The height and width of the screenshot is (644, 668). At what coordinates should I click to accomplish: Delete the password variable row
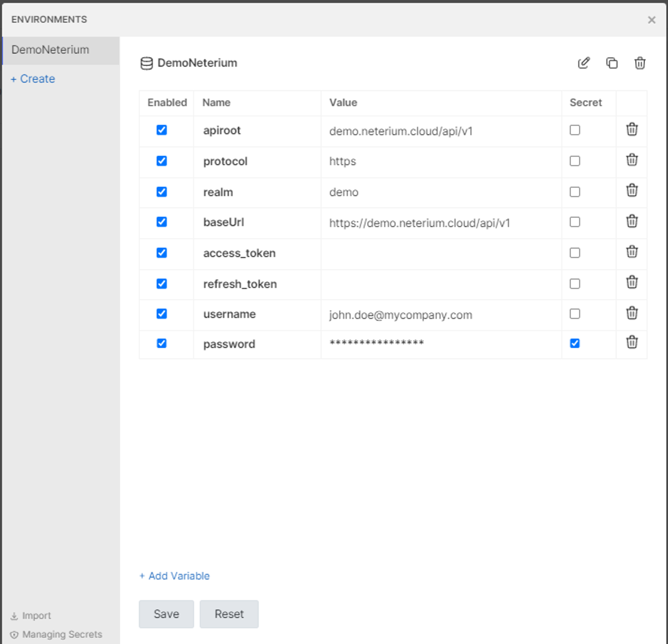pyautogui.click(x=632, y=343)
